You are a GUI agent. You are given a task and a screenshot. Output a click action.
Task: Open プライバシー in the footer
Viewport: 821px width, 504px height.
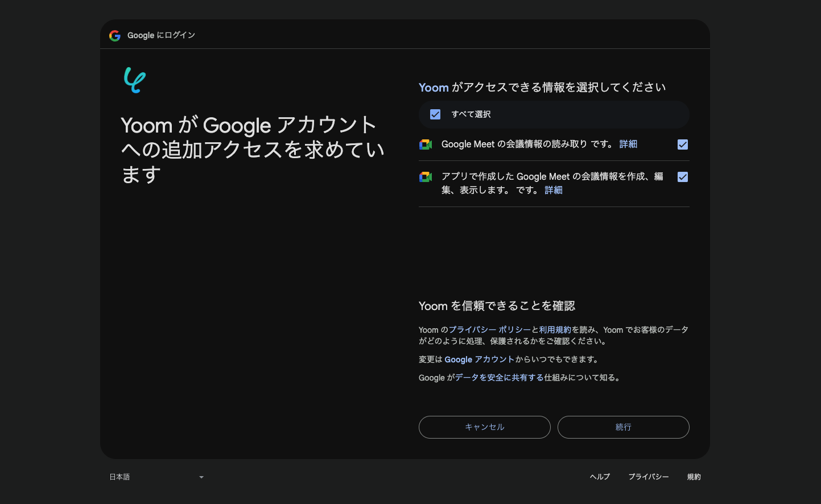pos(648,477)
